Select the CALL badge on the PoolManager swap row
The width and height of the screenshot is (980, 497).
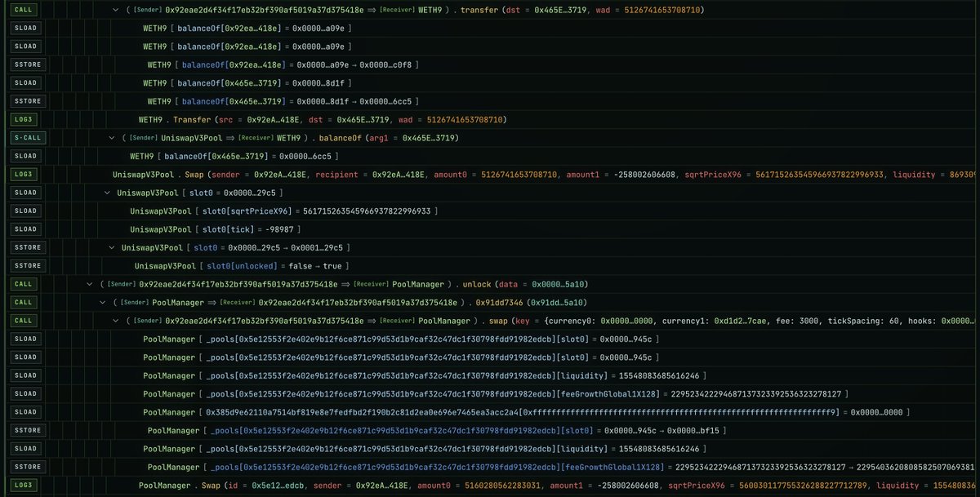tap(24, 320)
